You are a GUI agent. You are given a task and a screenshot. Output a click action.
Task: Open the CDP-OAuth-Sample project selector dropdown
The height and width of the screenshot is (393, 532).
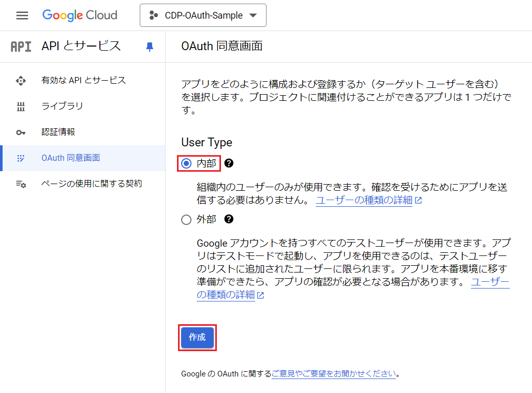click(x=203, y=16)
